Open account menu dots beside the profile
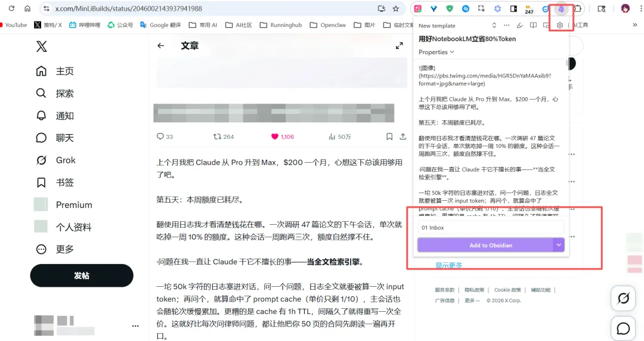 coord(135,326)
